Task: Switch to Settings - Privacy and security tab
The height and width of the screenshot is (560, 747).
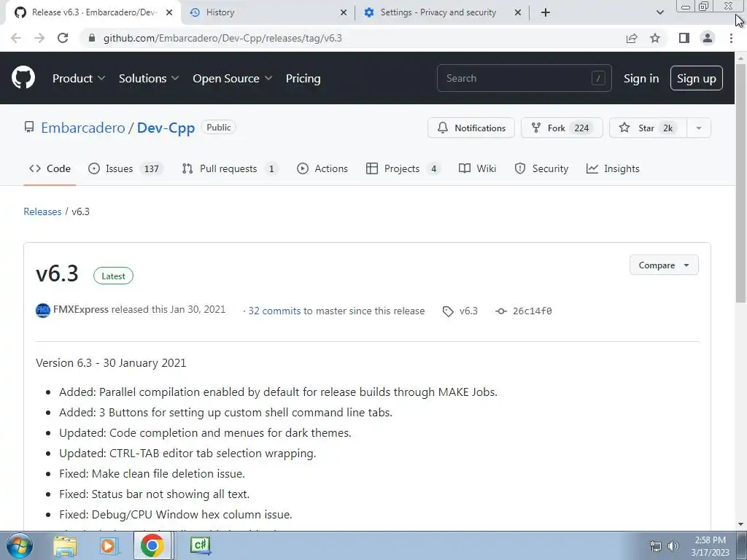Action: [442, 12]
